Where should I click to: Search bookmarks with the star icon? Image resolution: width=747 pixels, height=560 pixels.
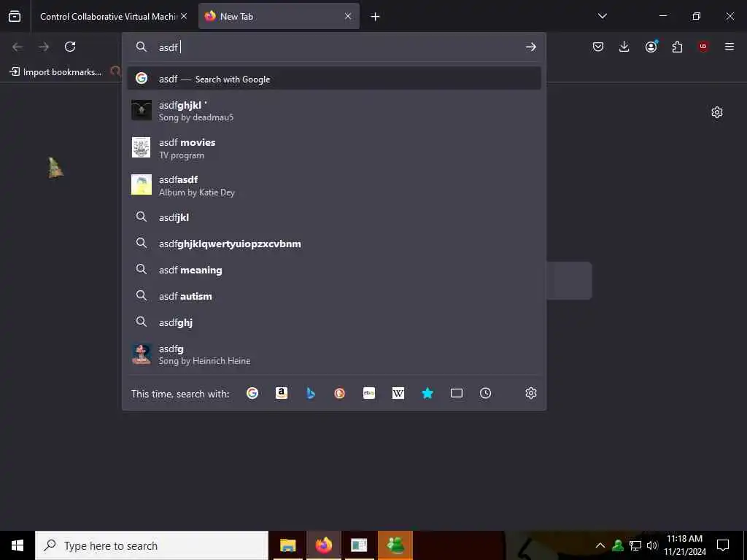427,393
